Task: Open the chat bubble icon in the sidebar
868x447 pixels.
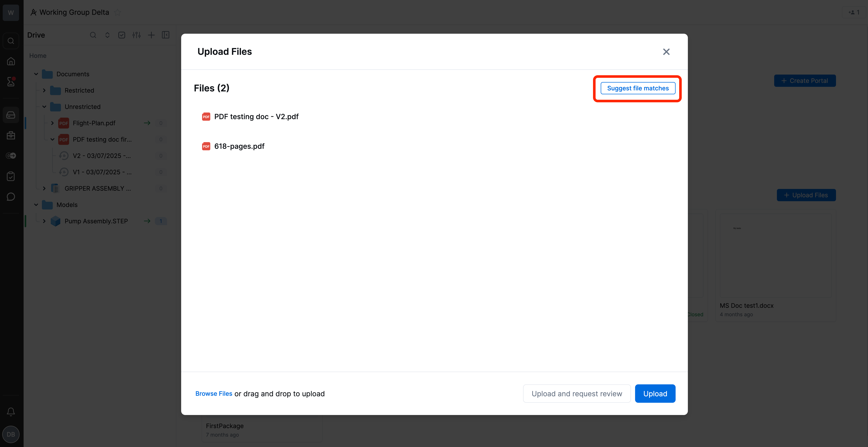Action: pos(11,197)
